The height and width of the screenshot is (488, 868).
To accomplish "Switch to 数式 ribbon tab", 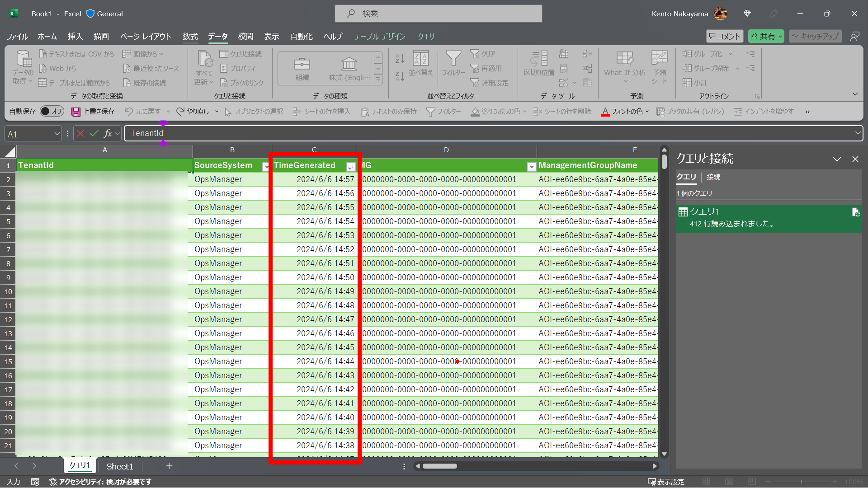I will 190,36.
